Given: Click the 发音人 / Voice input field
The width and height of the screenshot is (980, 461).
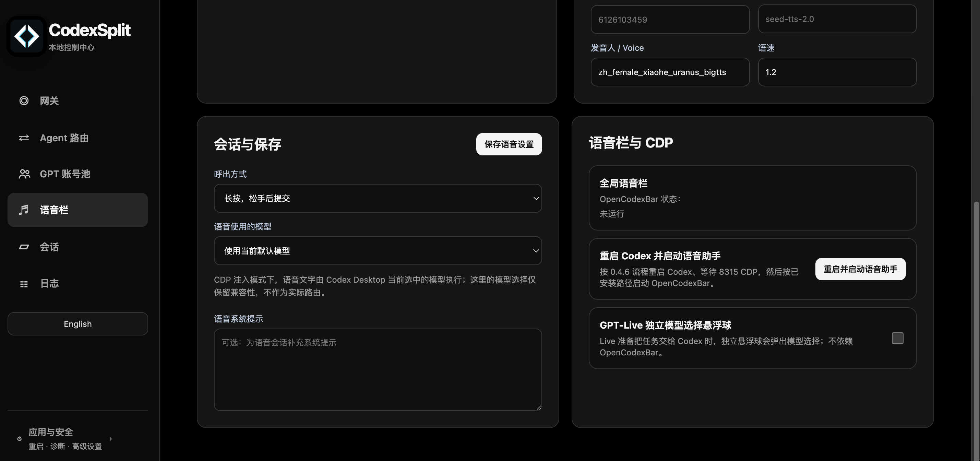Looking at the screenshot, I should click(x=670, y=72).
